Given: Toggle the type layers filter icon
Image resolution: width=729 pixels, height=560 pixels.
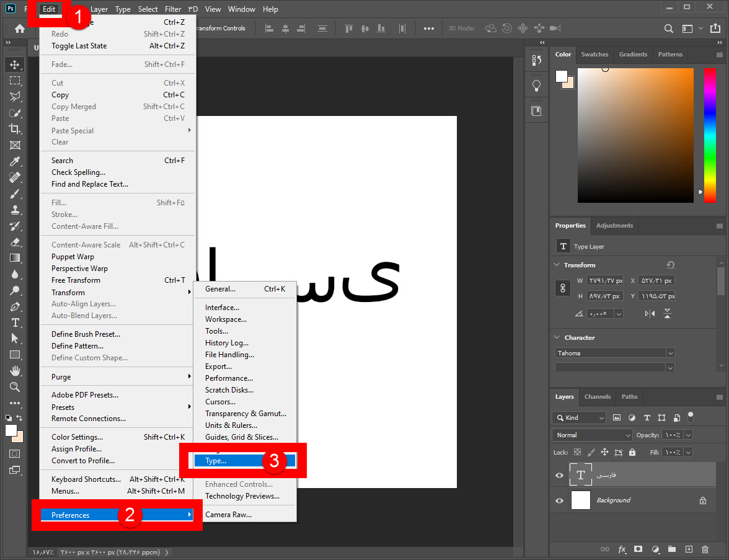Looking at the screenshot, I should coord(647,418).
